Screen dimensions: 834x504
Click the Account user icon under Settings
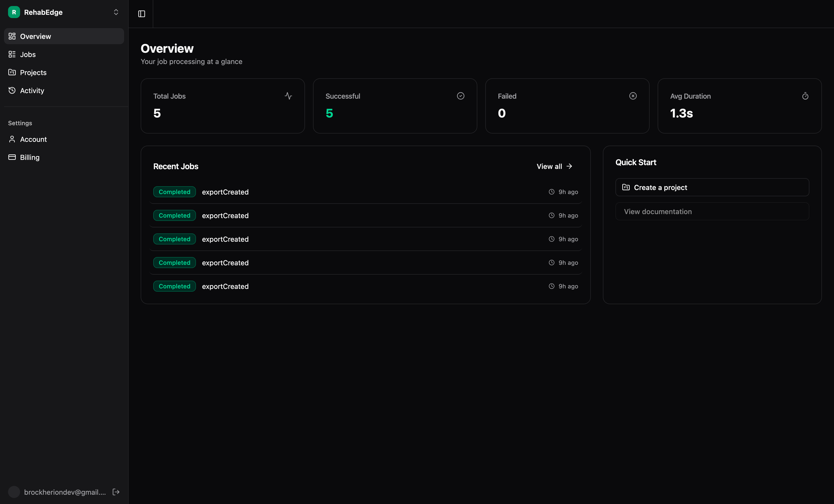pos(12,139)
